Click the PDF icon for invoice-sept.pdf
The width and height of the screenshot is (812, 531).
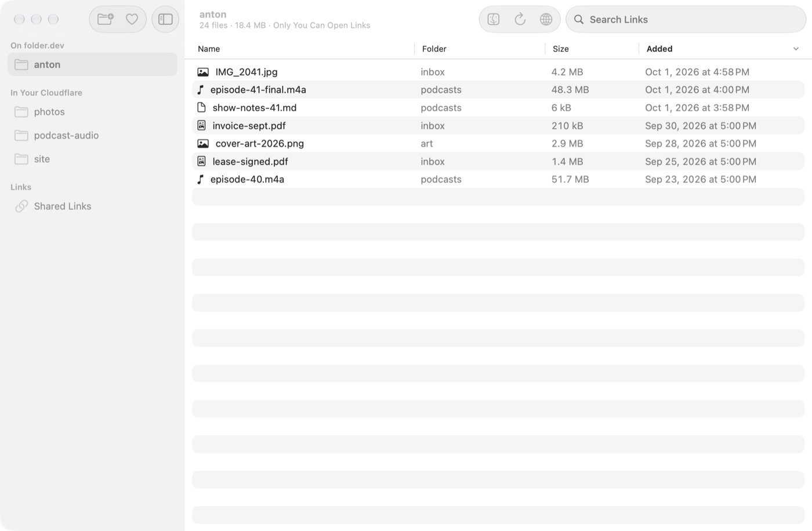click(201, 125)
